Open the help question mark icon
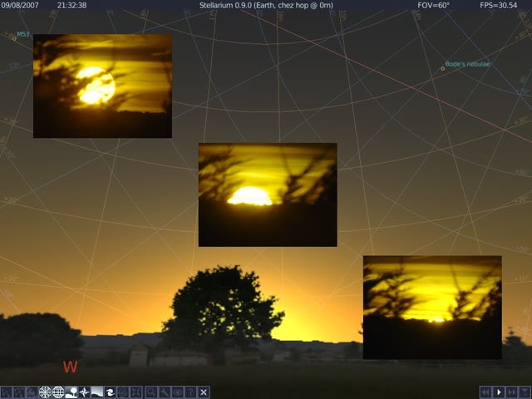Viewport: 532px width, 399px height. pyautogui.click(x=190, y=392)
